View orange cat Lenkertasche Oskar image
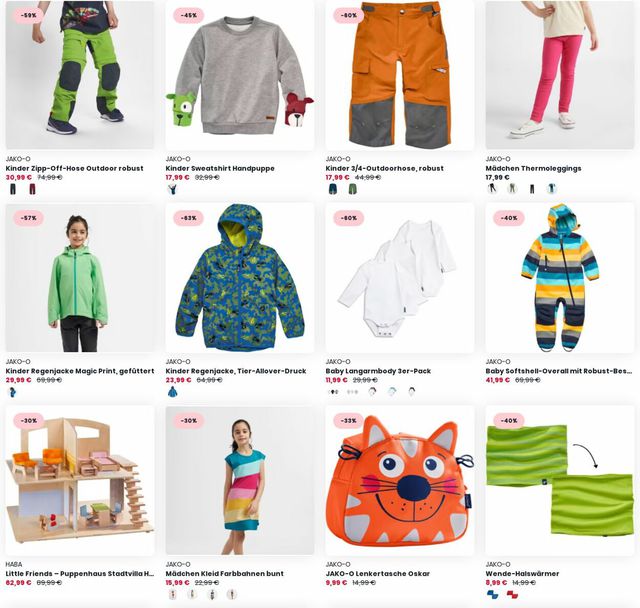Viewport: 640px width, 608px height. 400,481
